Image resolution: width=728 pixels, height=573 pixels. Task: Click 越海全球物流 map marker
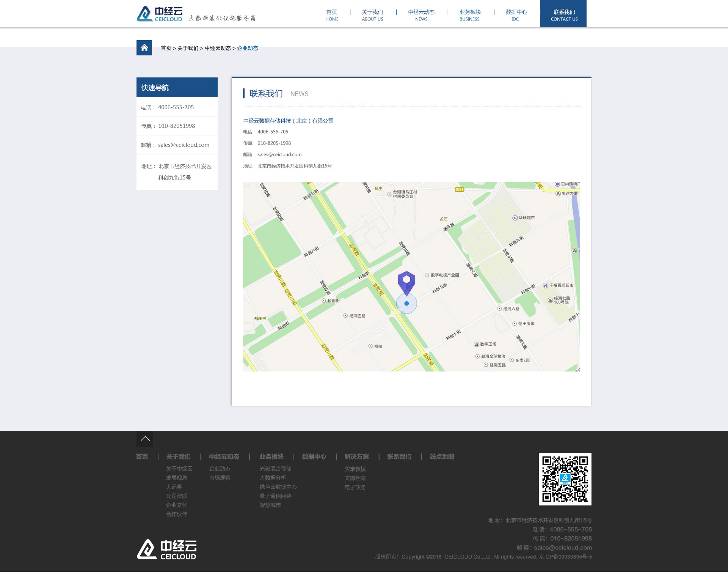pyautogui.click(x=490, y=357)
